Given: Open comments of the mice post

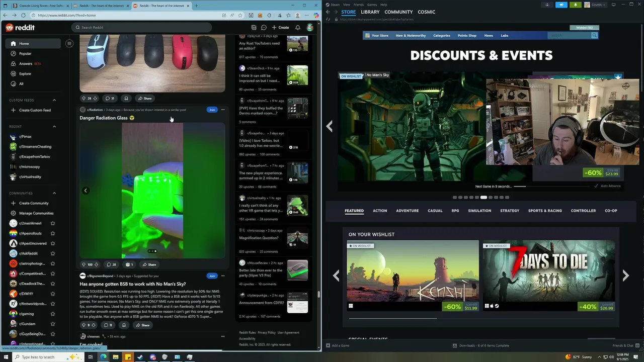Looking at the screenshot, I should (109, 99).
